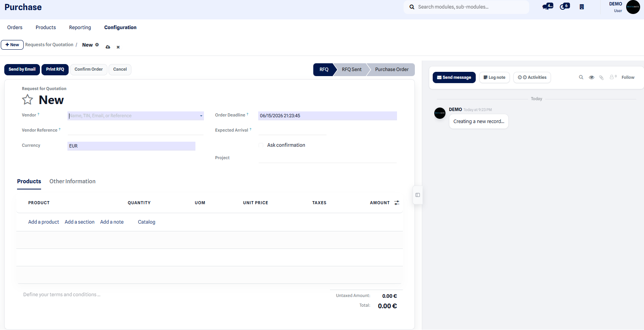
Task: Expand the Vendor dropdown arrow
Action: (201, 116)
